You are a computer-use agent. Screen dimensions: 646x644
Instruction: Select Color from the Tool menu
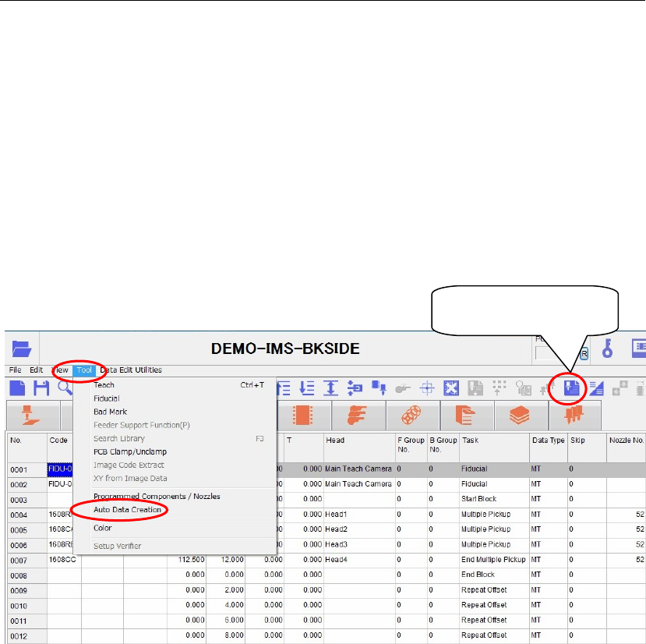tap(175, 528)
